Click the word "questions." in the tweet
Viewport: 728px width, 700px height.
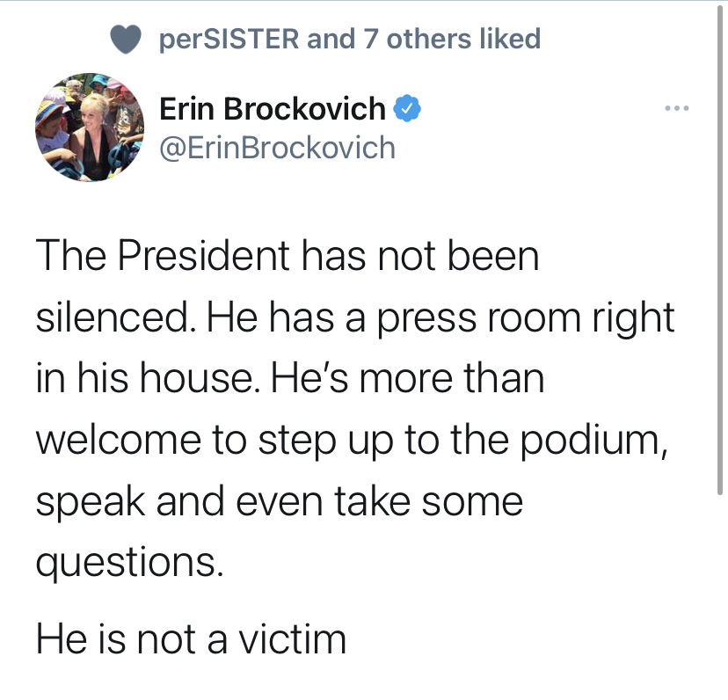130,563
